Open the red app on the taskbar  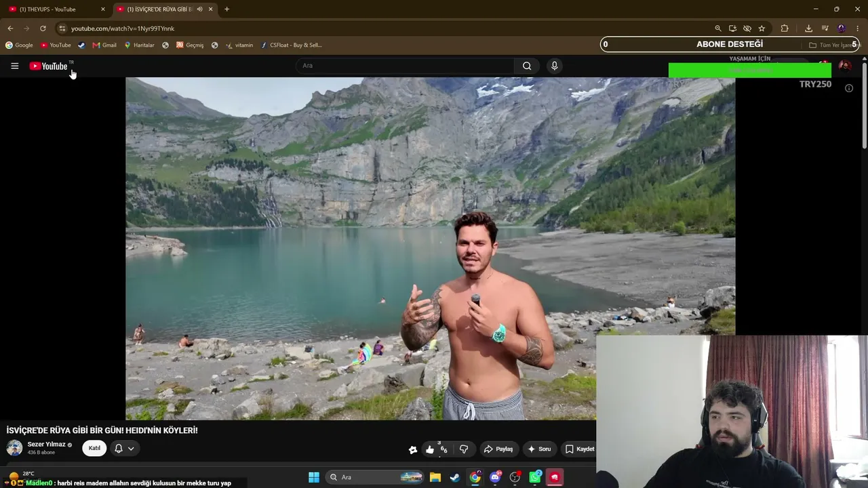coord(555,477)
